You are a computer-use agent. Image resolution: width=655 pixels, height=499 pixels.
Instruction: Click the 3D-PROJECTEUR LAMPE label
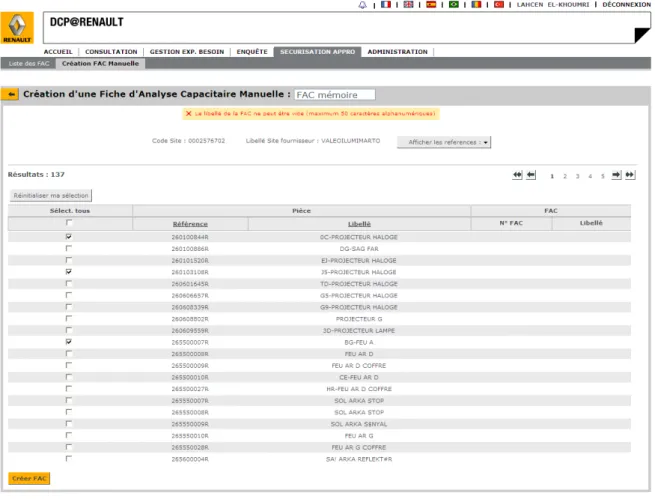pos(359,331)
